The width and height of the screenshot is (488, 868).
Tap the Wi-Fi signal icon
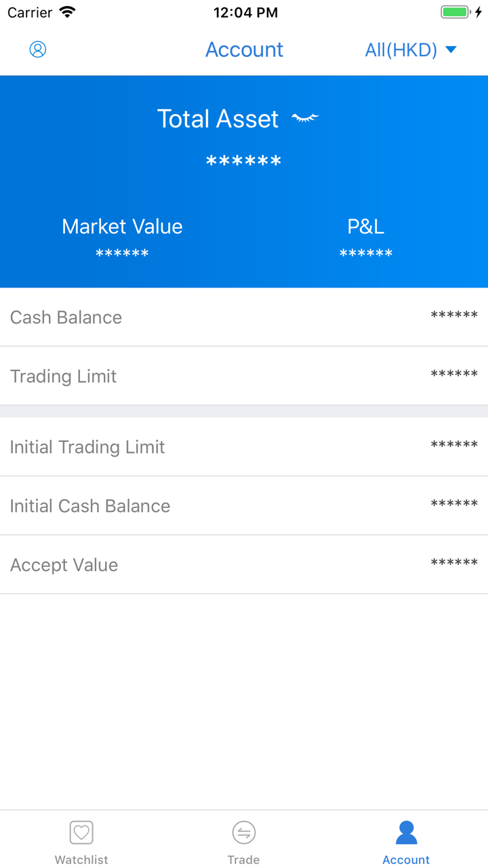pyautogui.click(x=67, y=12)
